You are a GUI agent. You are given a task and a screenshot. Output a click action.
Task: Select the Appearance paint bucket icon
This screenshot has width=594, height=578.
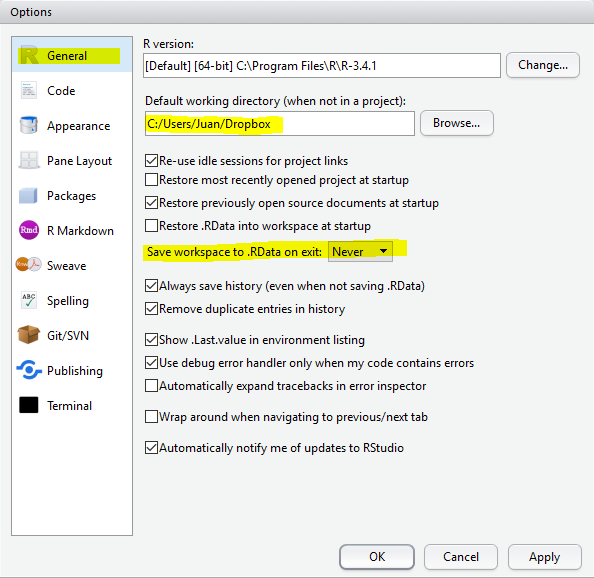[x=28, y=125]
